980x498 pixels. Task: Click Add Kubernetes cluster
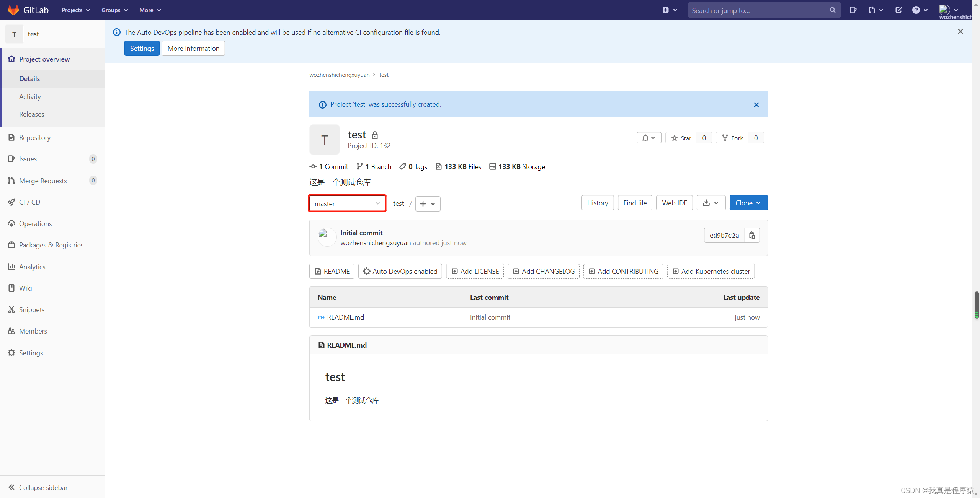click(711, 271)
